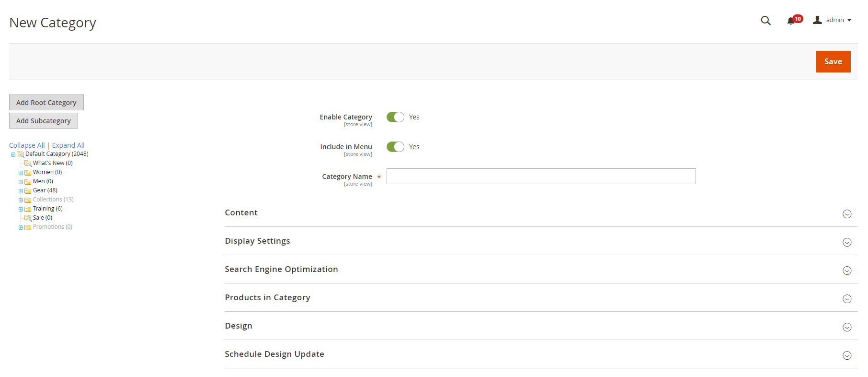868x377 pixels.
Task: Open the admin search magnifier icon
Action: [x=765, y=21]
